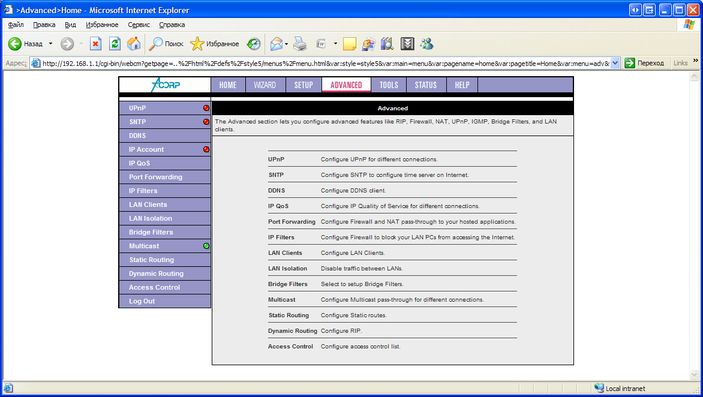
Task: Open the browser Home page icon
Action: pos(134,44)
